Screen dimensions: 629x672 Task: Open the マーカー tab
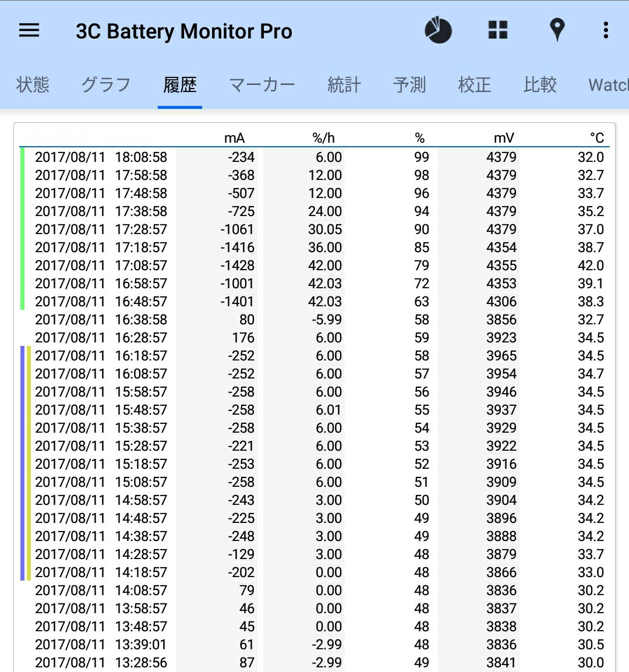click(262, 84)
